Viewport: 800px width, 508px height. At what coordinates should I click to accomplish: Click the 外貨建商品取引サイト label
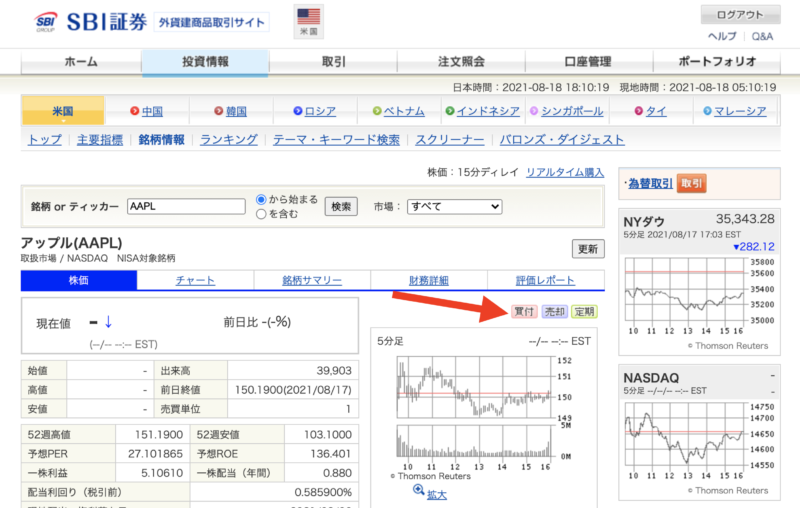pos(211,22)
